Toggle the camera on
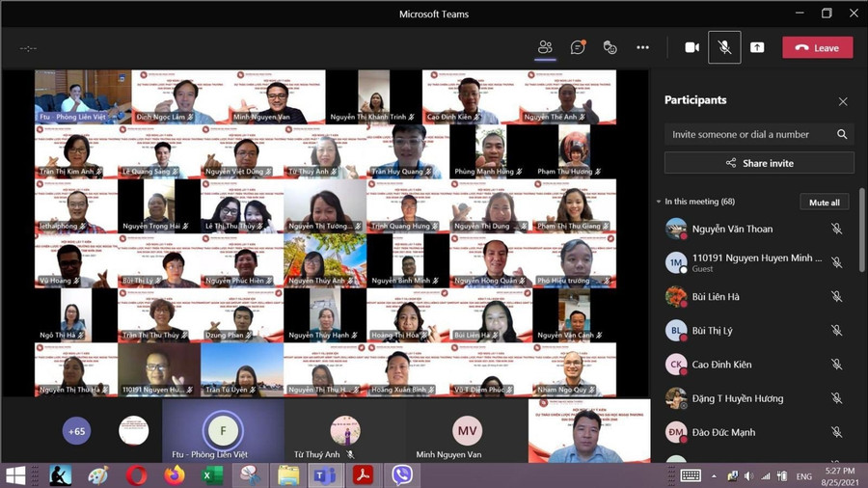This screenshot has height=488, width=868. coord(692,47)
